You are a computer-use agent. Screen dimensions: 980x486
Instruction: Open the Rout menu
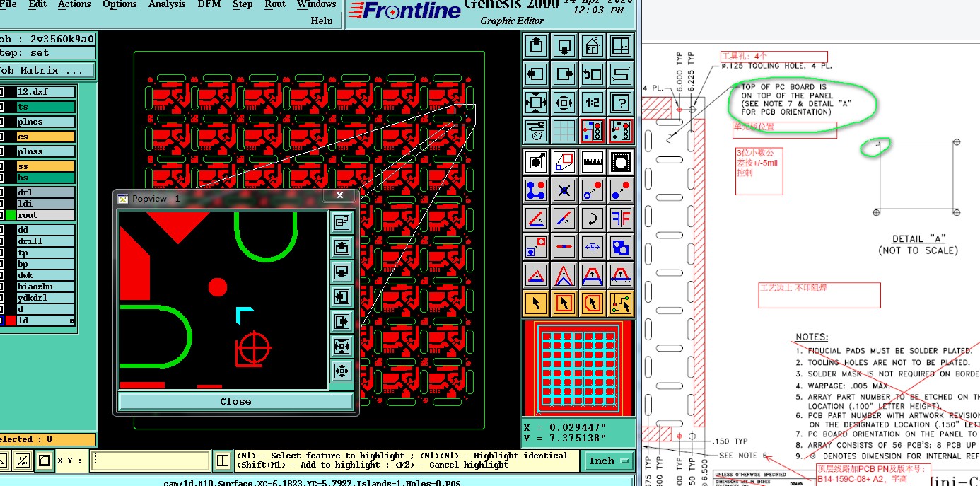coord(275,4)
